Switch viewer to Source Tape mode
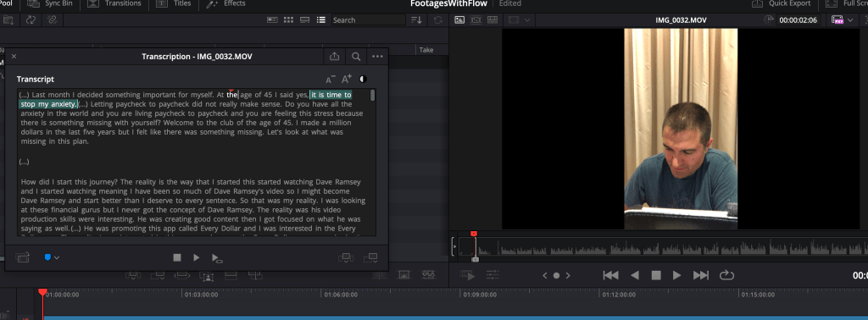This screenshot has width=868, height=320. [476, 20]
